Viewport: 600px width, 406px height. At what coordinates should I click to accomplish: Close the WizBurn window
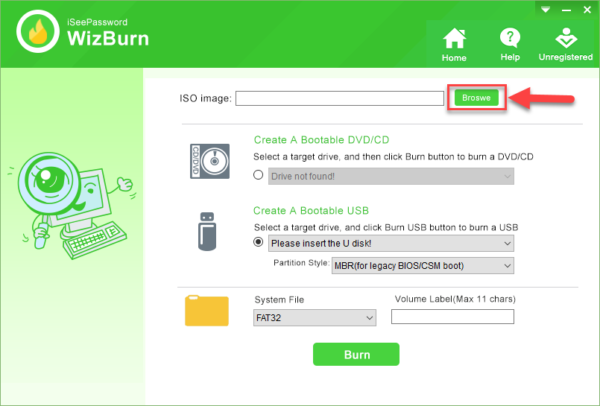click(587, 10)
